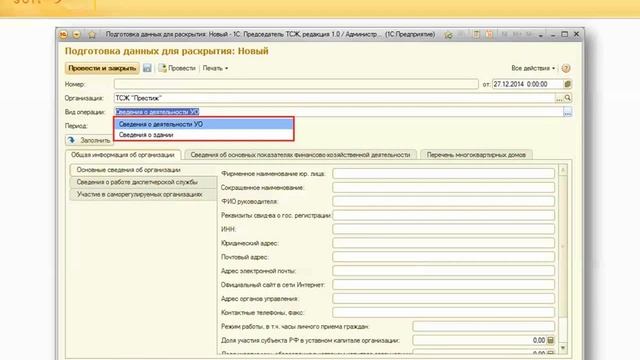
Task: Open Favorites star icon beside the window title
Action: [x=92, y=35]
